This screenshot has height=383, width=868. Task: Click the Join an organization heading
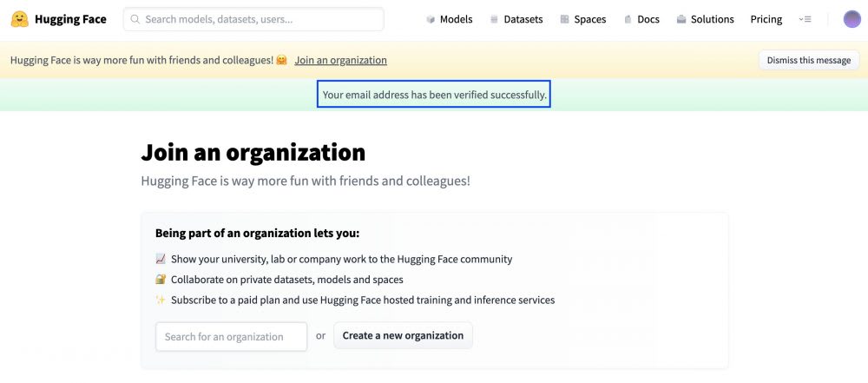click(253, 153)
